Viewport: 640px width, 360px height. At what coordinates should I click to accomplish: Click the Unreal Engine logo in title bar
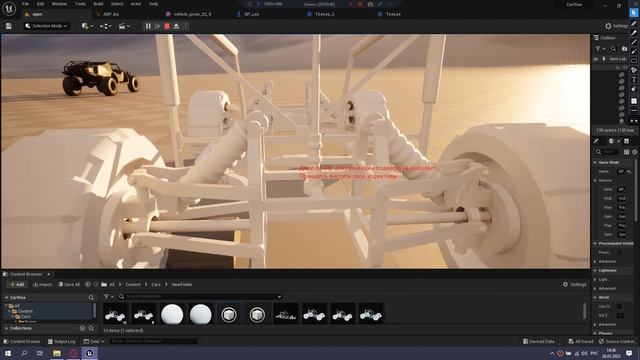(9, 8)
